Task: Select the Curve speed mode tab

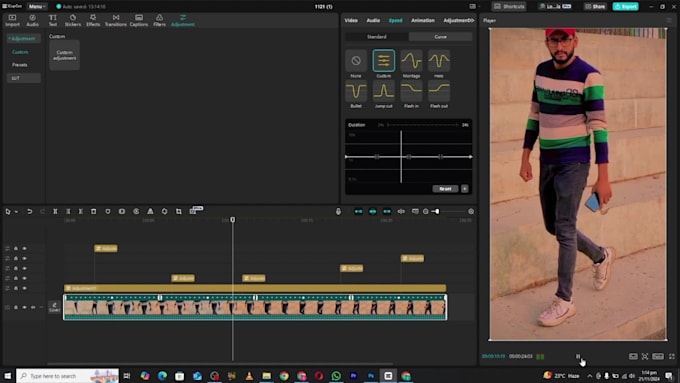Action: [x=440, y=37]
